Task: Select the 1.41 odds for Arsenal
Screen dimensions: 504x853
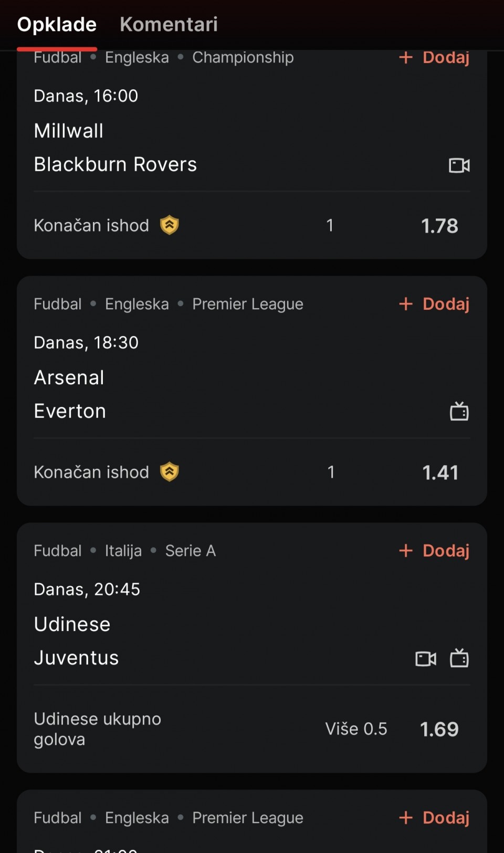Action: [440, 472]
